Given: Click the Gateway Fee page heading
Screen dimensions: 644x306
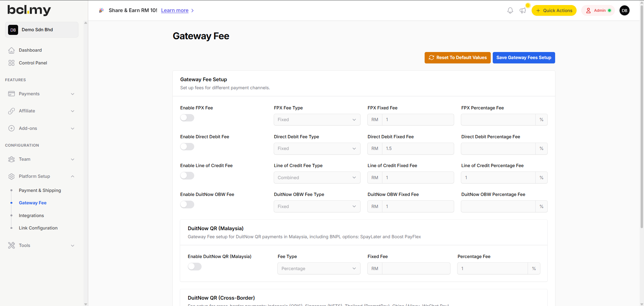Looking at the screenshot, I should [x=201, y=36].
